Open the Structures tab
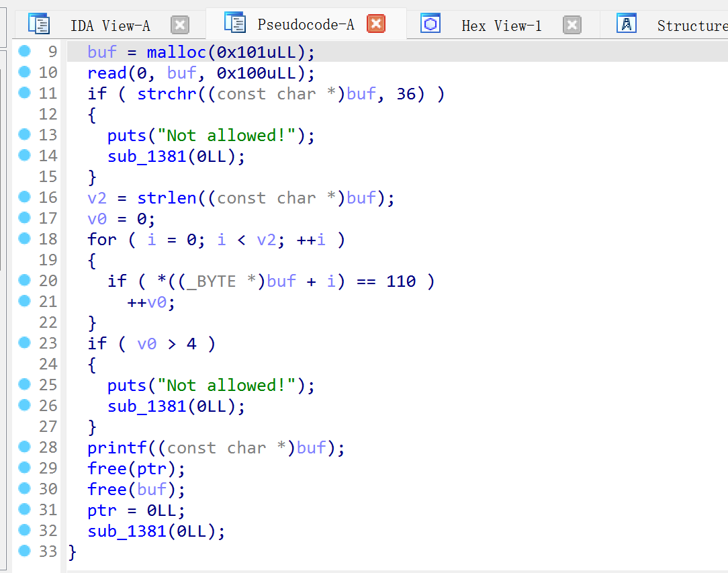This screenshot has width=728, height=573. pyautogui.click(x=692, y=26)
